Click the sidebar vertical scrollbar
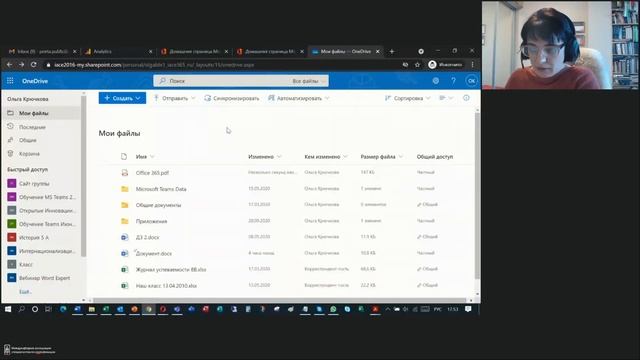Screen dimensions: 640x360 (x=83, y=176)
